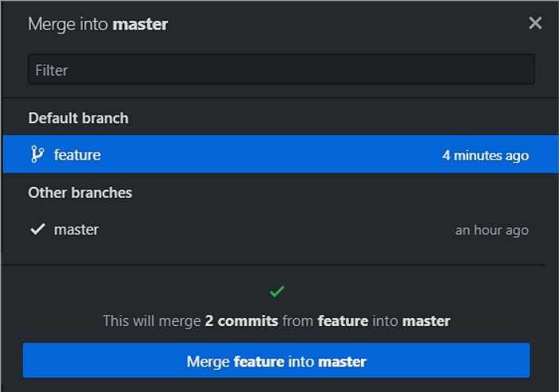Click the "Merge into" dialog title text
559x392 pixels.
(x=69, y=24)
